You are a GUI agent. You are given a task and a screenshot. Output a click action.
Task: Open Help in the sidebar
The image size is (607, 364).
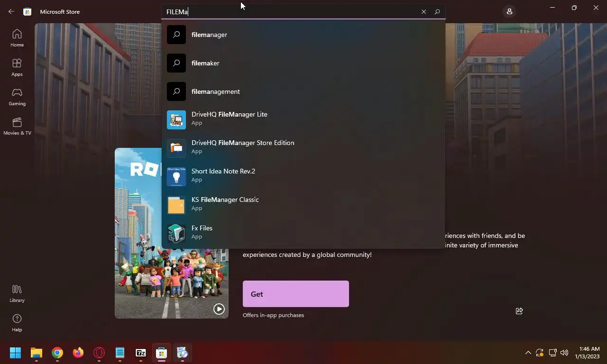tap(17, 323)
